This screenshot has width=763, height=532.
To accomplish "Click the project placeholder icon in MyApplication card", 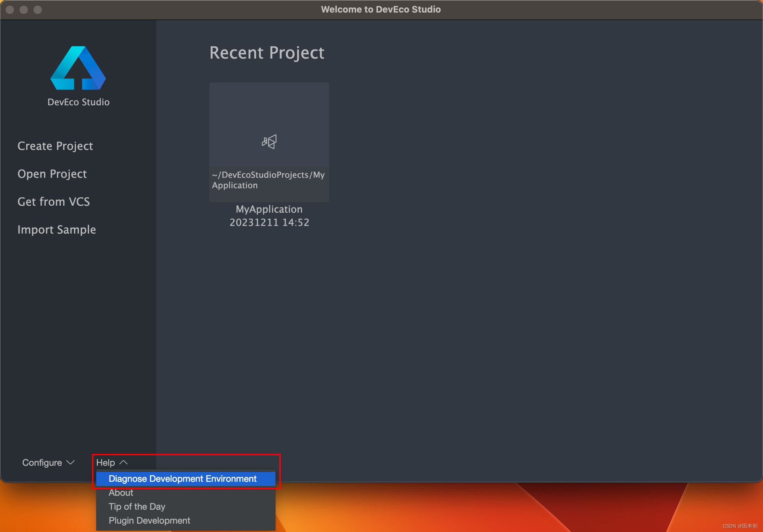I will click(x=269, y=142).
